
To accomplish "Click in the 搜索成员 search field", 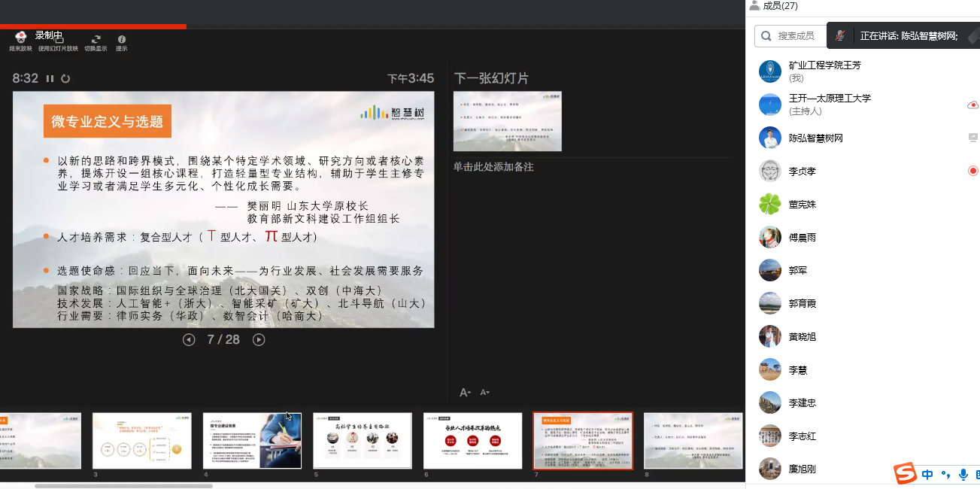I will tap(796, 35).
